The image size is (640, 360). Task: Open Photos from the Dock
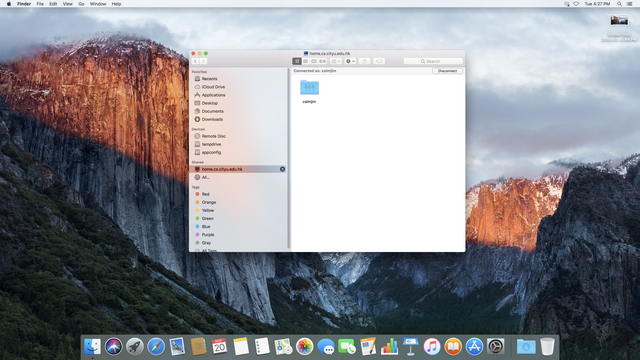tap(304, 347)
